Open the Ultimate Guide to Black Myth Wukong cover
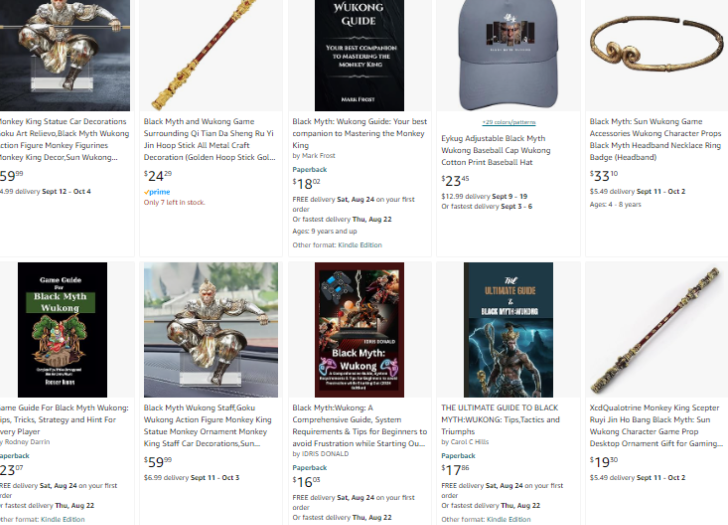728x525 pixels. pyautogui.click(x=508, y=330)
